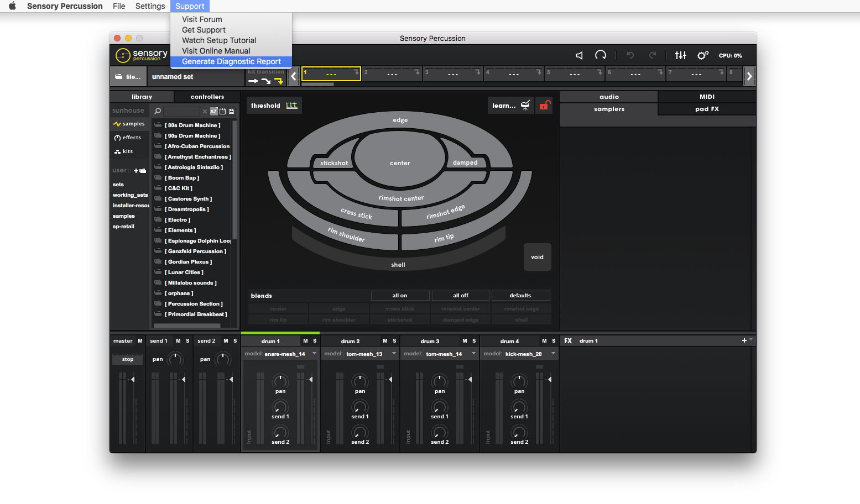Mute the drum 2 channel
Viewport: 860px width, 504px height.
(385, 341)
